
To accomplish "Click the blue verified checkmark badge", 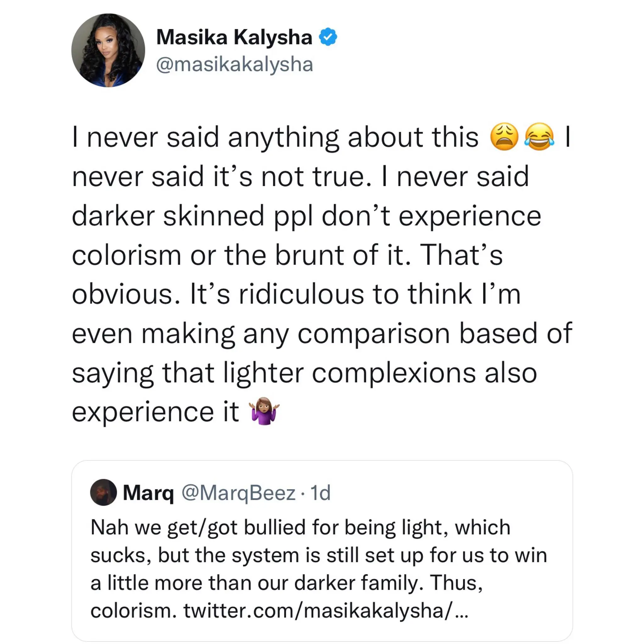I will 328,37.
